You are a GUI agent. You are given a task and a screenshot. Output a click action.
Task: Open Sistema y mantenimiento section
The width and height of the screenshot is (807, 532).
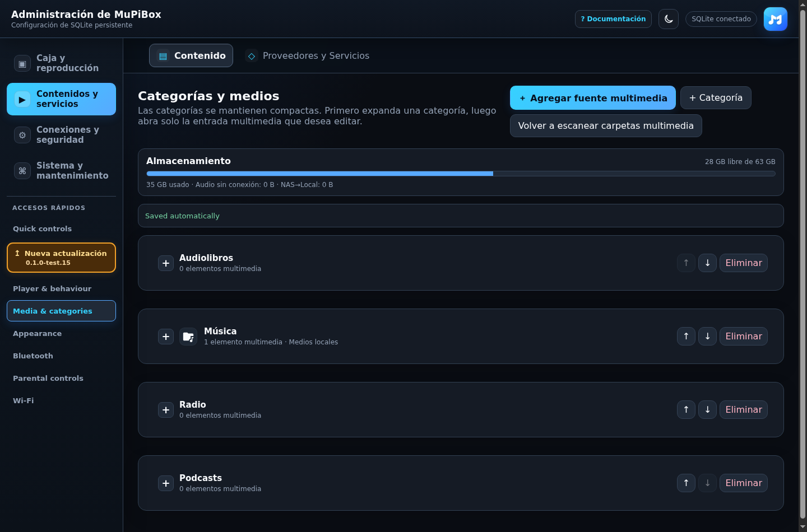point(62,171)
